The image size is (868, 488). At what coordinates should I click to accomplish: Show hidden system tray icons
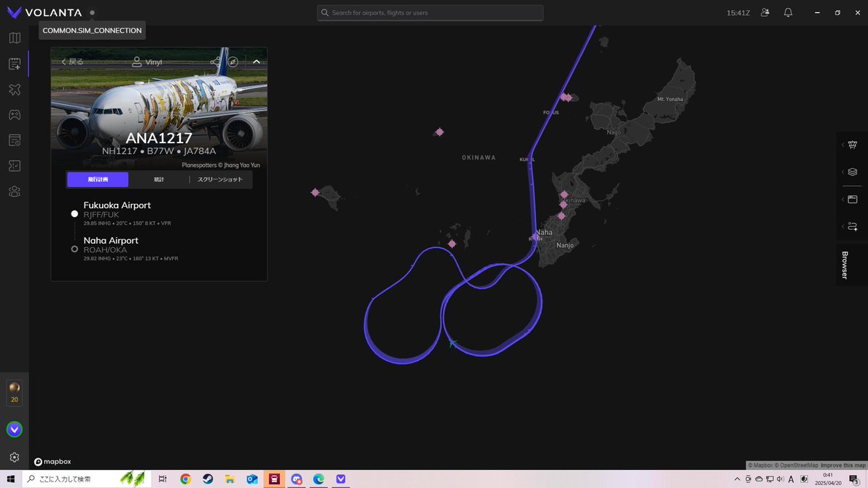(x=737, y=479)
